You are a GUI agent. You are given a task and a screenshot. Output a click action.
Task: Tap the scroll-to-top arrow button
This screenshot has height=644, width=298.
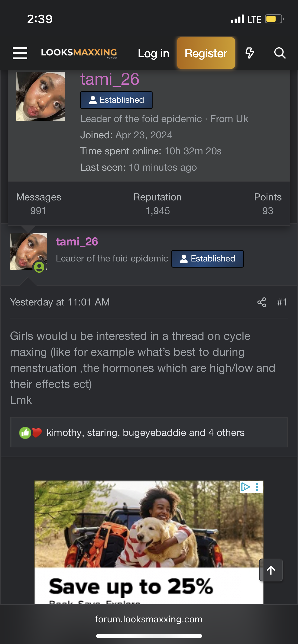tap(271, 570)
